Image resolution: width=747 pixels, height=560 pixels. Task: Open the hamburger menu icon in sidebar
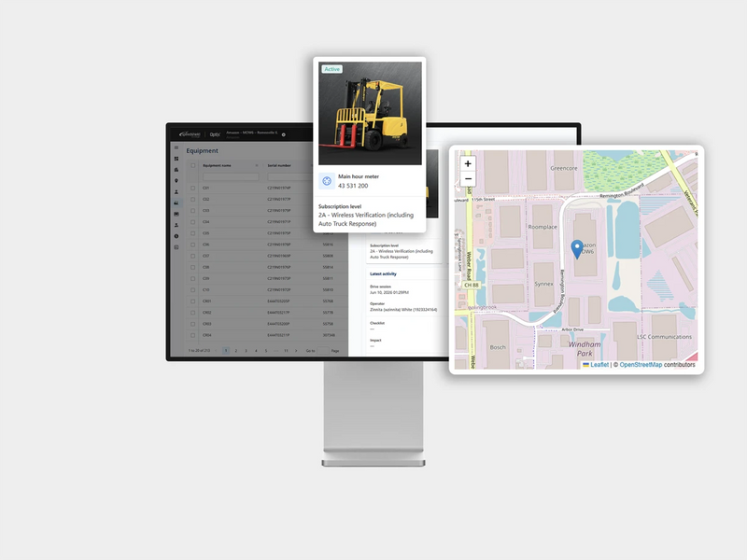tap(176, 147)
